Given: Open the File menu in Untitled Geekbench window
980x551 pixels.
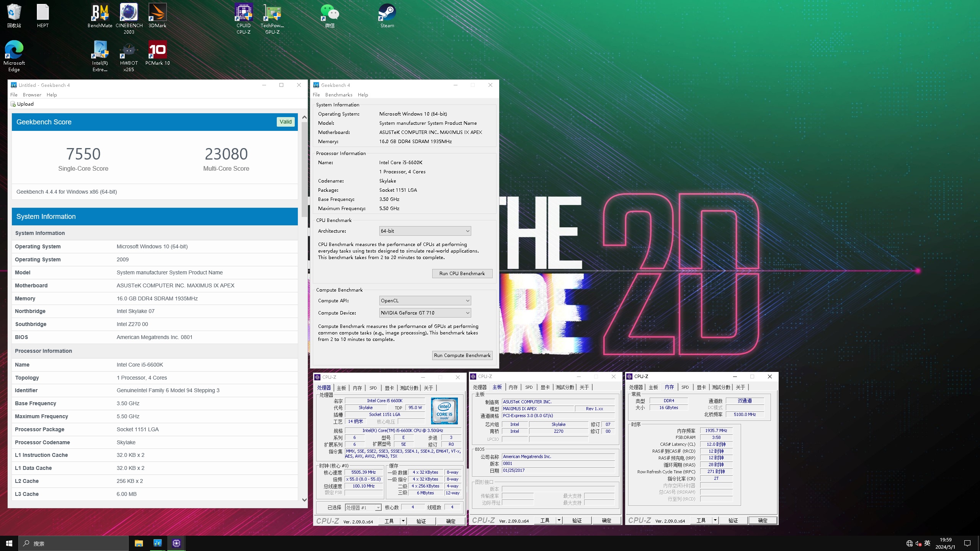Looking at the screenshot, I should 14,95.
